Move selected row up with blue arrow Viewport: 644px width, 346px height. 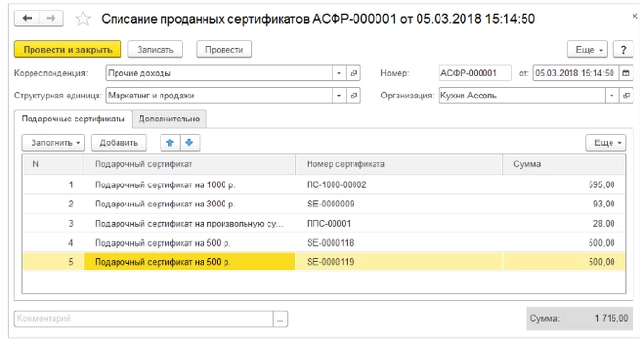point(170,142)
